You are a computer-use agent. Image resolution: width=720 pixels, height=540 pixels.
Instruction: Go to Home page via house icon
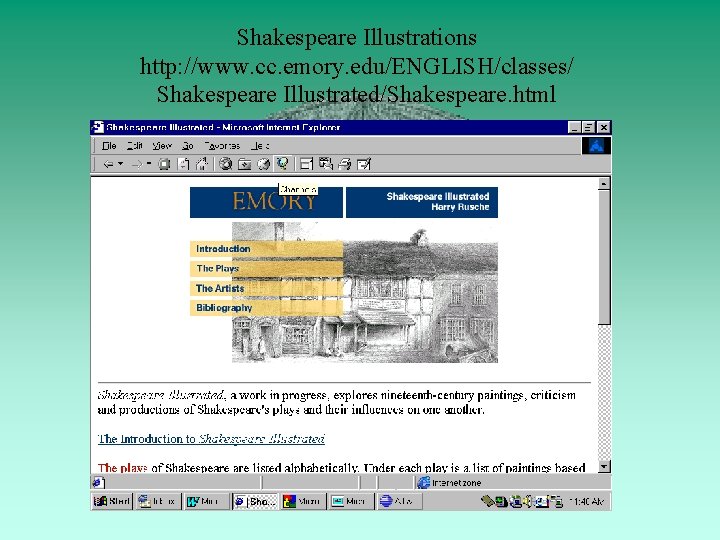click(202, 164)
